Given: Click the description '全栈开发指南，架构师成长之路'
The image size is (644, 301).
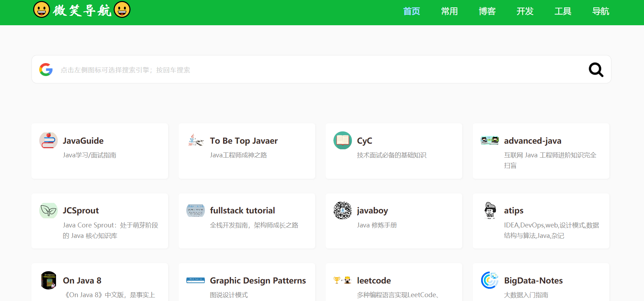Looking at the screenshot, I should (x=254, y=225).
